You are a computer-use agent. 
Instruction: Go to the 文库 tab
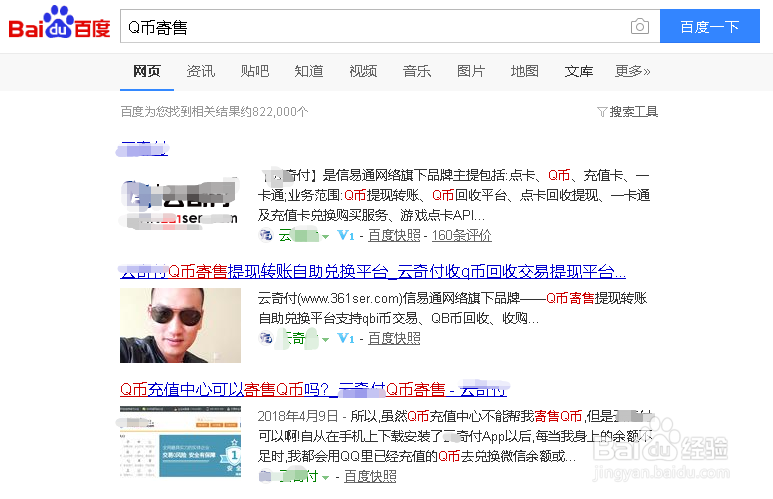pos(579,71)
